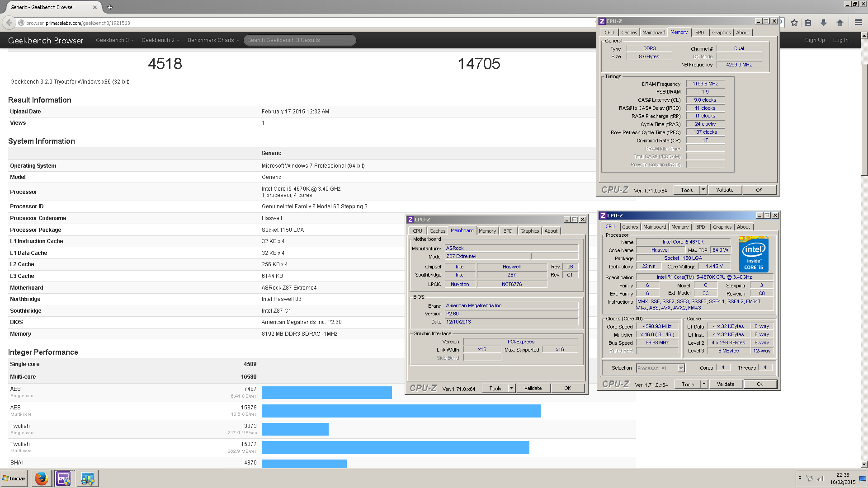Select About tab in Mainboard window
868x488 pixels.
pyautogui.click(x=551, y=231)
